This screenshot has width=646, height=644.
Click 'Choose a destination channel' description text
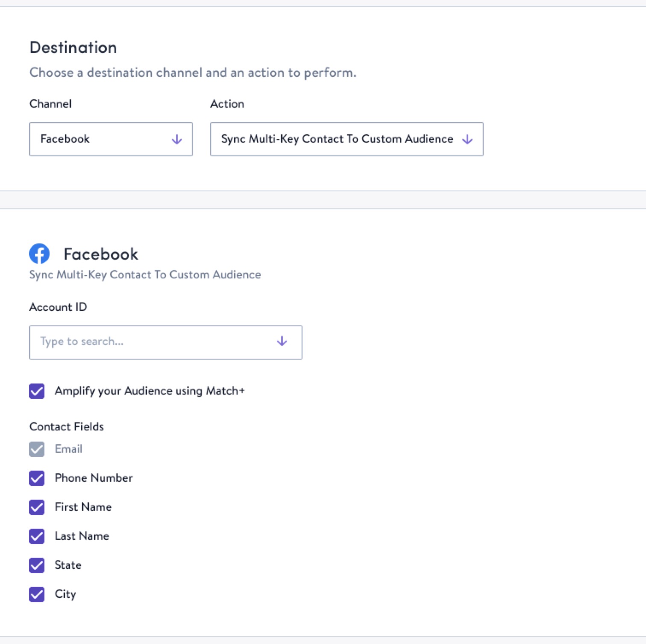click(x=193, y=73)
